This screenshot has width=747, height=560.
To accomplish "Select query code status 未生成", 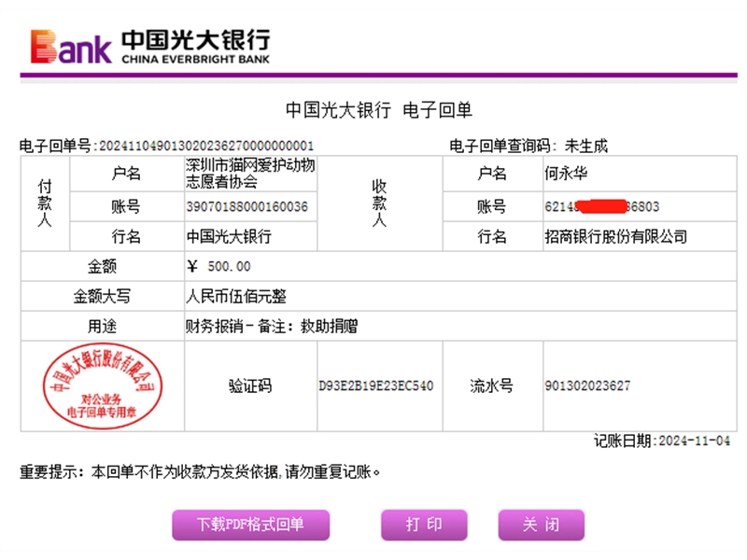I will coord(586,146).
